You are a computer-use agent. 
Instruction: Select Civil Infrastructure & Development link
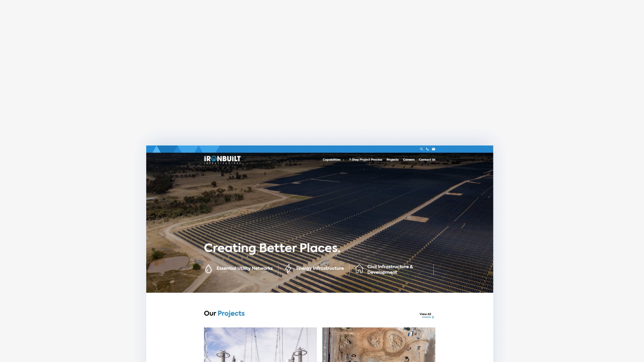(390, 269)
